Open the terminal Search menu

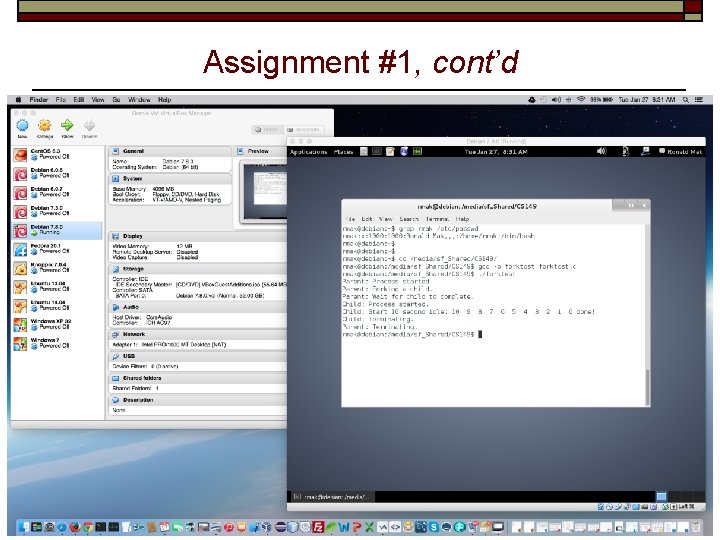coord(409,219)
